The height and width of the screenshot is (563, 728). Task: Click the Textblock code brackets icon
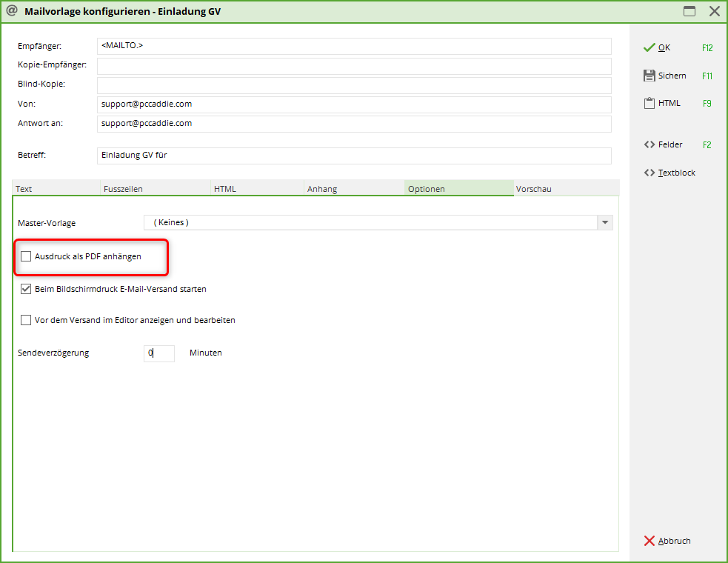click(649, 173)
